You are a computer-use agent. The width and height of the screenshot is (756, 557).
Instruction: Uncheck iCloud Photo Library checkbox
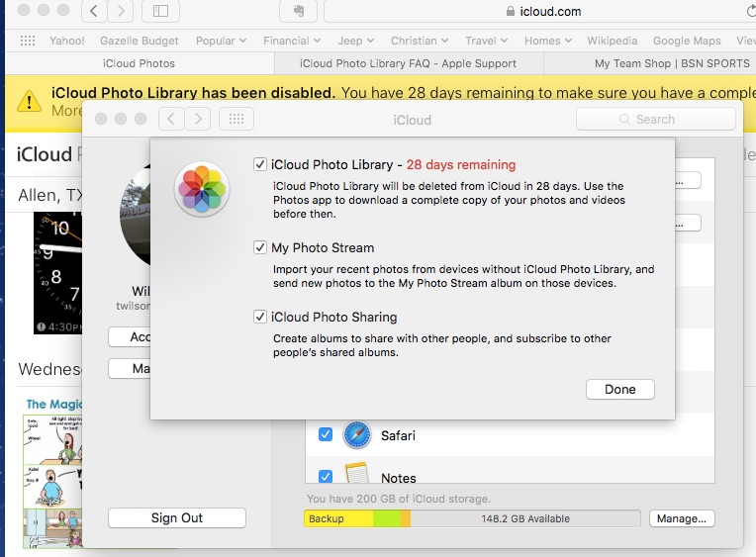[260, 164]
